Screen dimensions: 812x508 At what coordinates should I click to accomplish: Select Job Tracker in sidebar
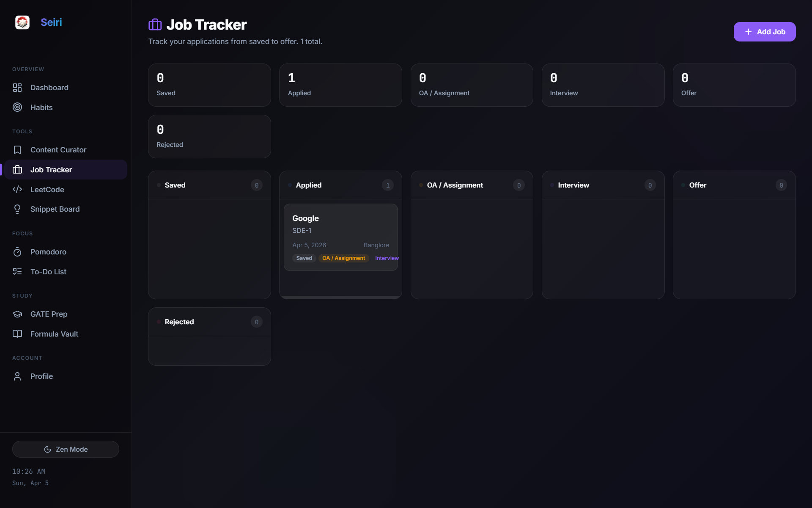tap(51, 170)
